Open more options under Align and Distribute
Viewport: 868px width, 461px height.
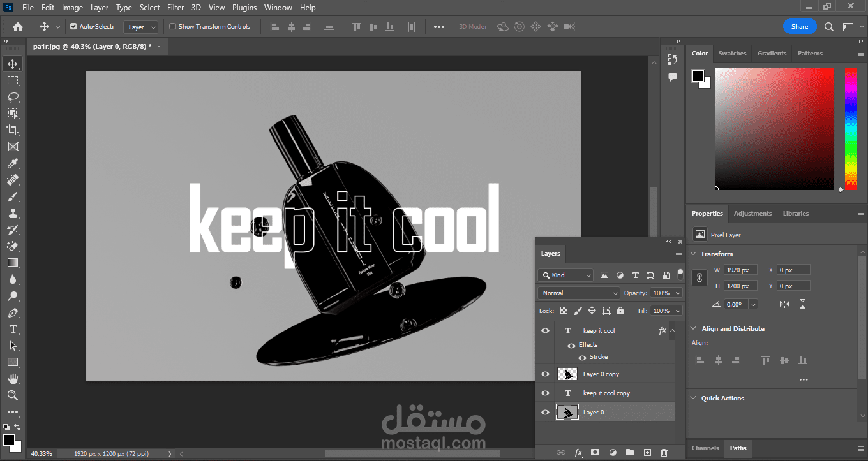804,379
